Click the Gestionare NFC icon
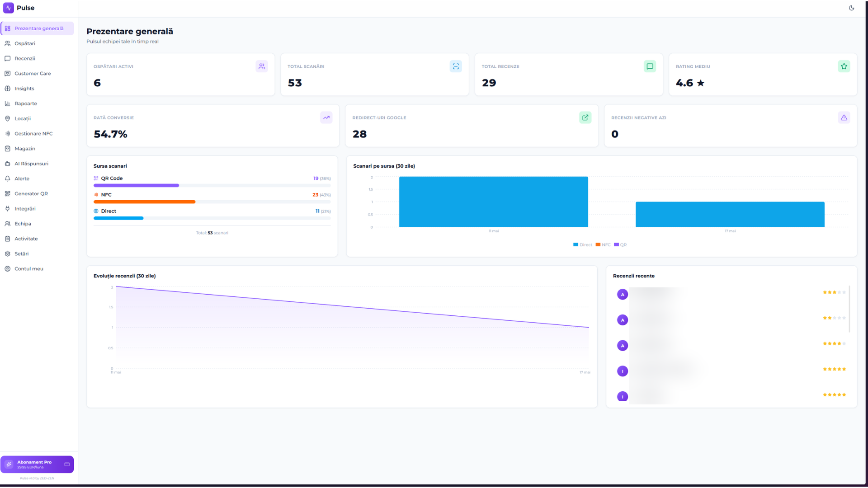Image resolution: width=868 pixels, height=488 pixels. pos(8,133)
